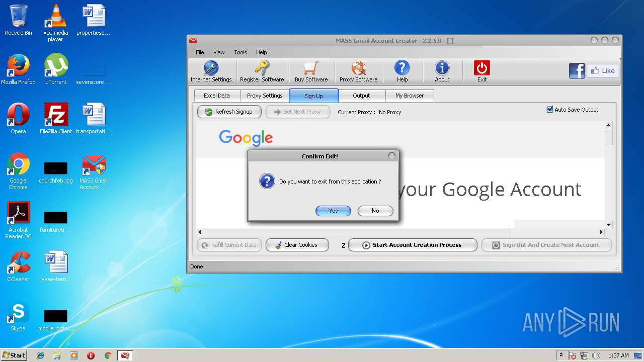Launch VLC media player shortcut
The height and width of the screenshot is (362, 644).
[55, 23]
